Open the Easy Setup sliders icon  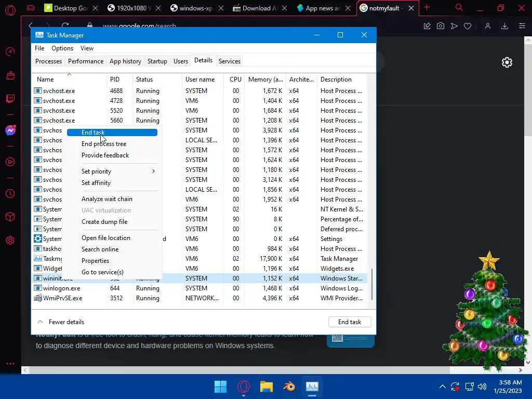pos(522,26)
